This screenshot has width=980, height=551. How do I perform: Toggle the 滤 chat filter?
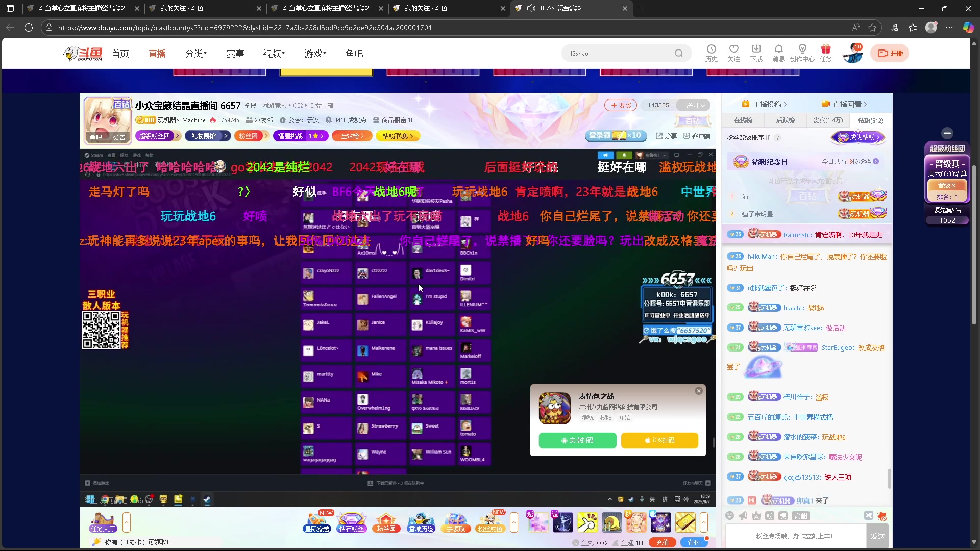pos(868,516)
